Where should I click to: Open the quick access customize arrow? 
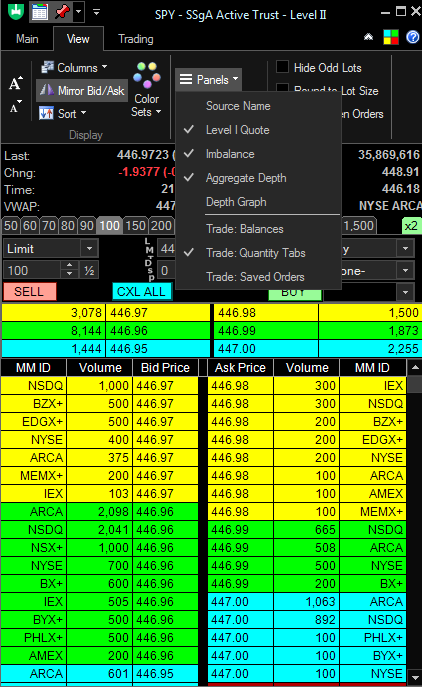pyautogui.click(x=96, y=12)
